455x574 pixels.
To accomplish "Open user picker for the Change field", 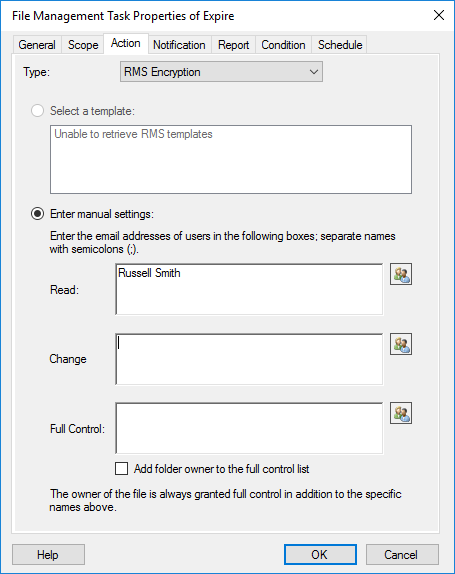I will pos(401,344).
